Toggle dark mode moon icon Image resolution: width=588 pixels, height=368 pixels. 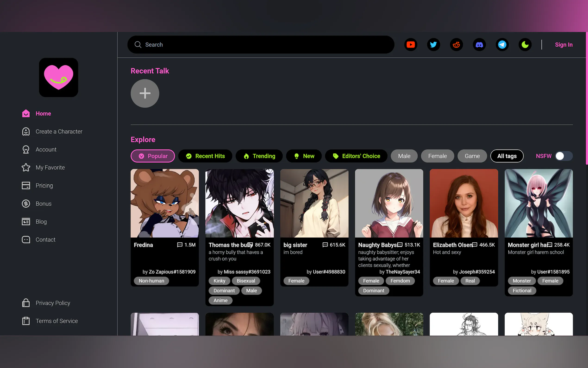coord(525,45)
